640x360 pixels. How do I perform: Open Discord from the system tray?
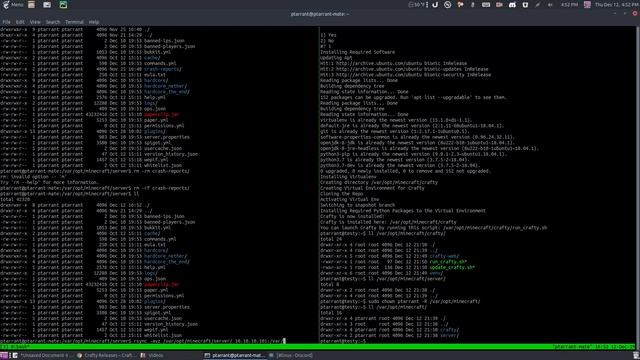512,5
